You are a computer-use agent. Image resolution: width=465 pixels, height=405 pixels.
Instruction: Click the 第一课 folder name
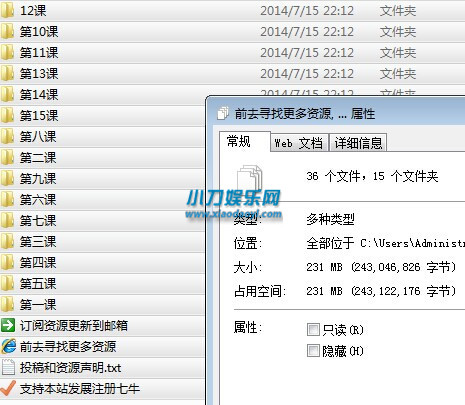pos(38,305)
